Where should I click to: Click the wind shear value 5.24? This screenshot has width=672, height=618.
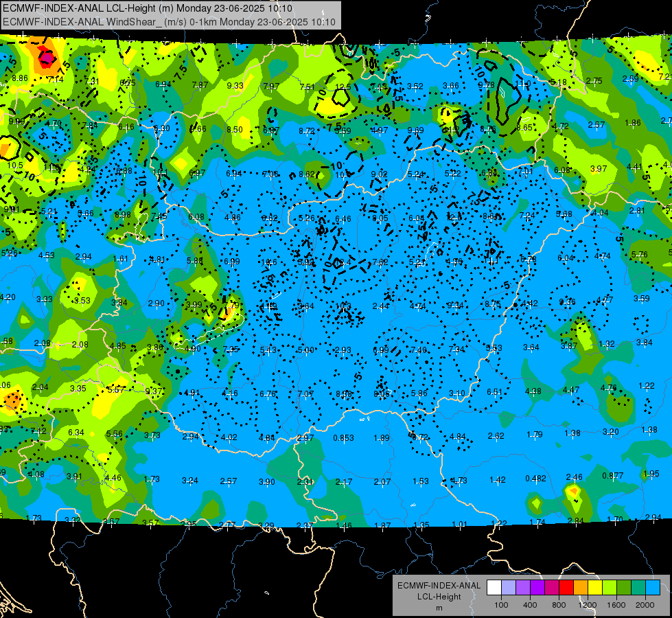[416, 174]
